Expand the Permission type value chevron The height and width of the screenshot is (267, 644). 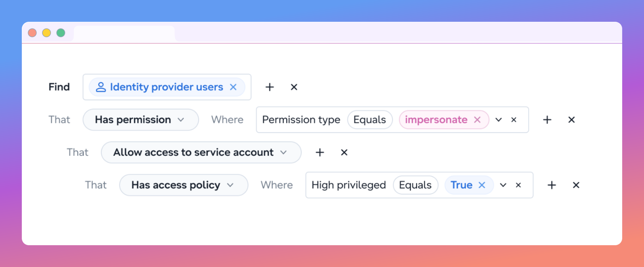pyautogui.click(x=499, y=120)
